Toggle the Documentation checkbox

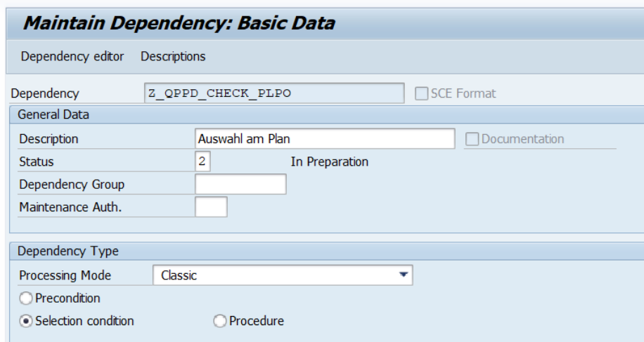pos(471,139)
